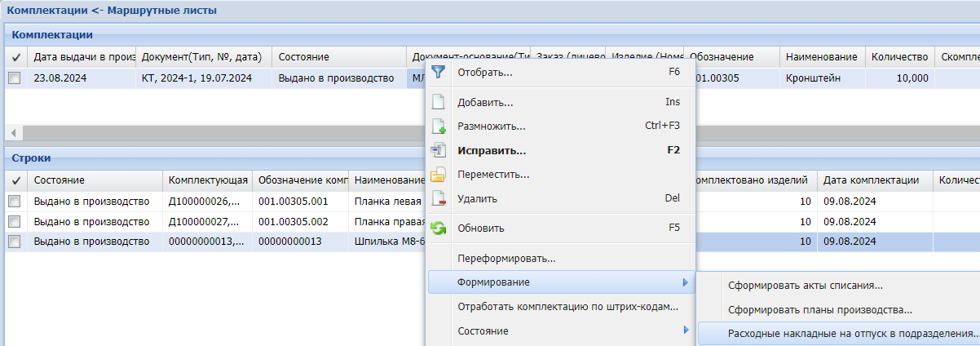This screenshot has width=980, height=346.
Task: Click the folder icon beside Переместить
Action: point(439,175)
